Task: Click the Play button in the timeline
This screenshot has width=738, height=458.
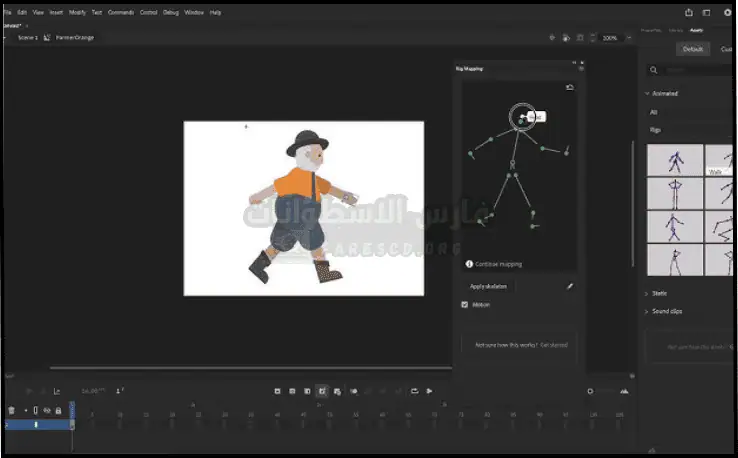Action: tap(430, 391)
